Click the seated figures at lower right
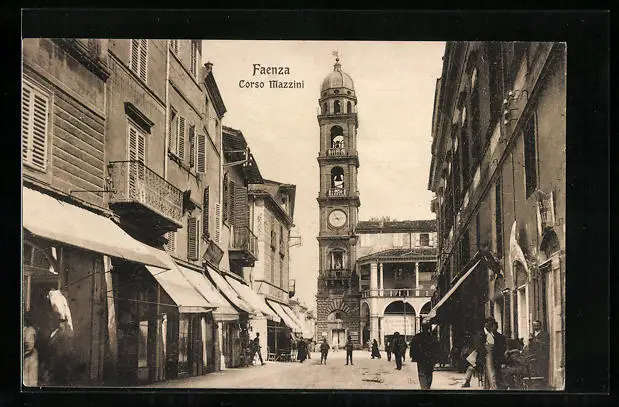 (520, 360)
